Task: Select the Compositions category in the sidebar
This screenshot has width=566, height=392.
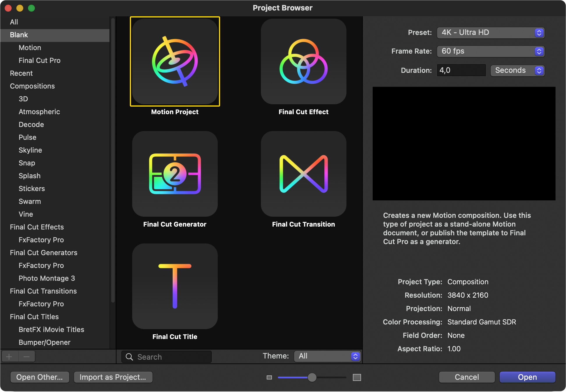Action: (32, 86)
